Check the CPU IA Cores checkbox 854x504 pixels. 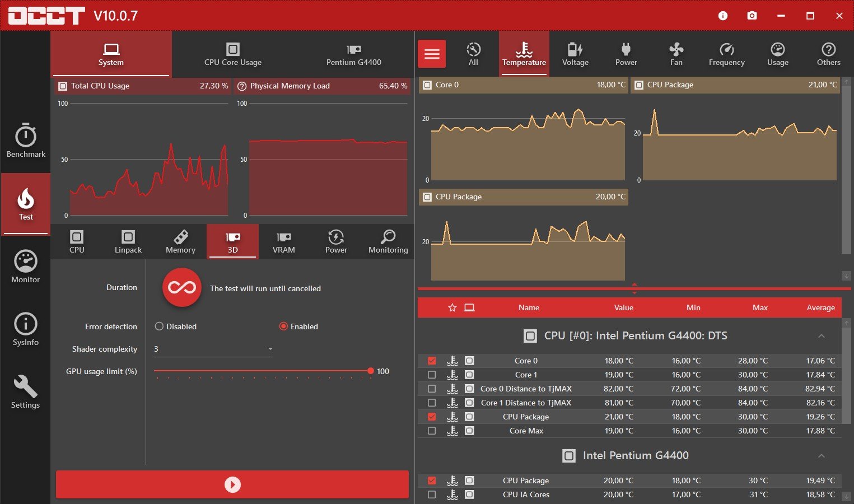click(x=432, y=494)
